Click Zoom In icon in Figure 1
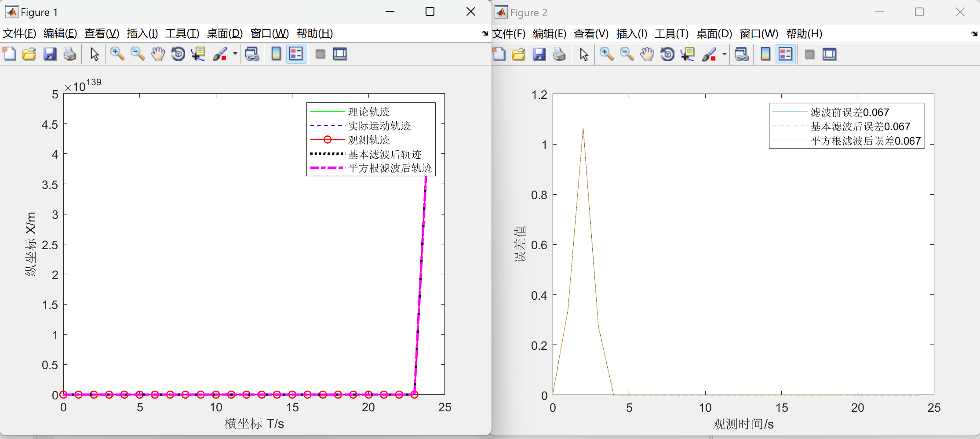 coord(117,54)
